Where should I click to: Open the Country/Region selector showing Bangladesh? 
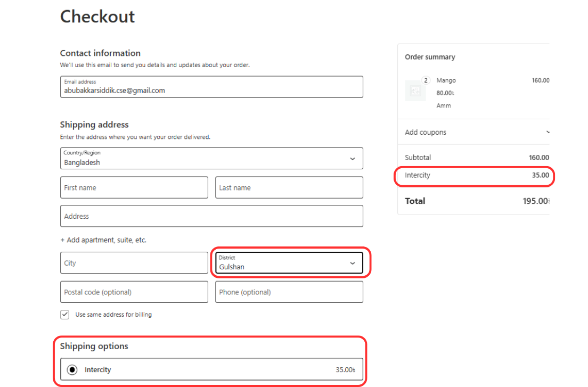click(x=211, y=158)
